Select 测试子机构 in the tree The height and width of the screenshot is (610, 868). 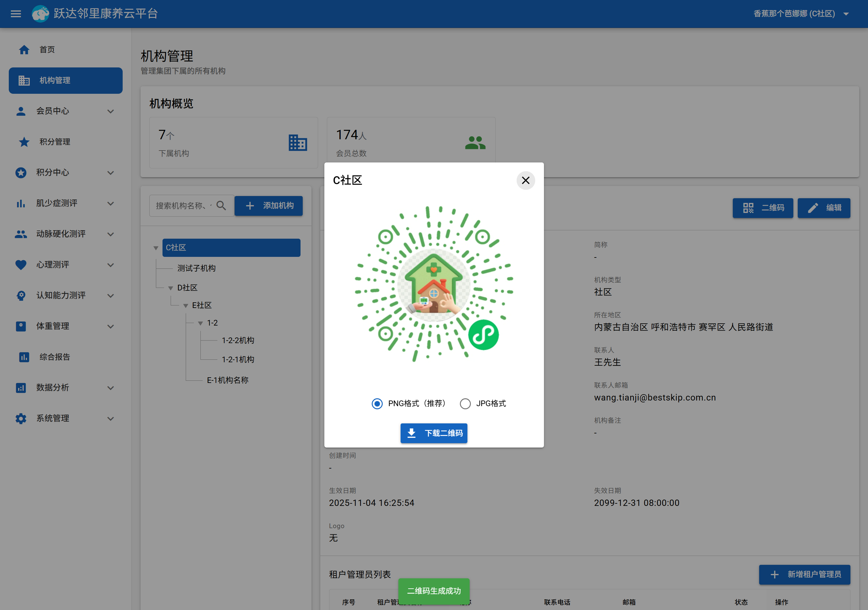[197, 268]
